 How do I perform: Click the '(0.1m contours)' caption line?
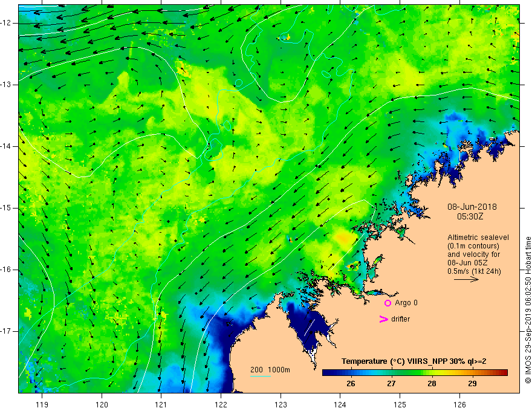(473, 246)
